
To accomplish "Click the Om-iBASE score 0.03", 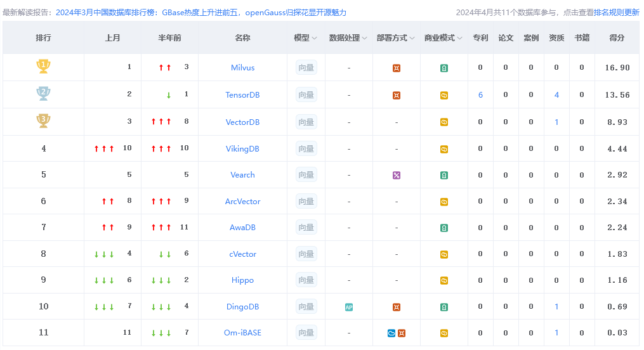I will [x=617, y=333].
